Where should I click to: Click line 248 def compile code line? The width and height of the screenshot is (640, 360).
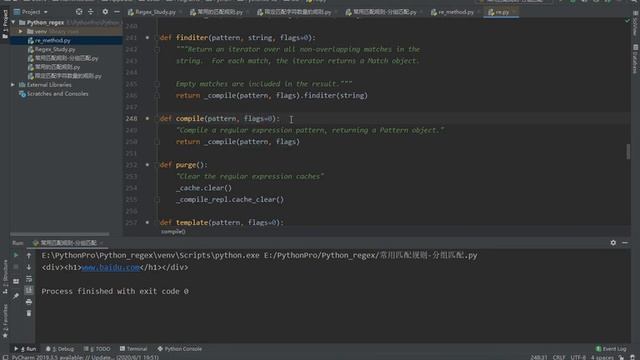coord(220,119)
